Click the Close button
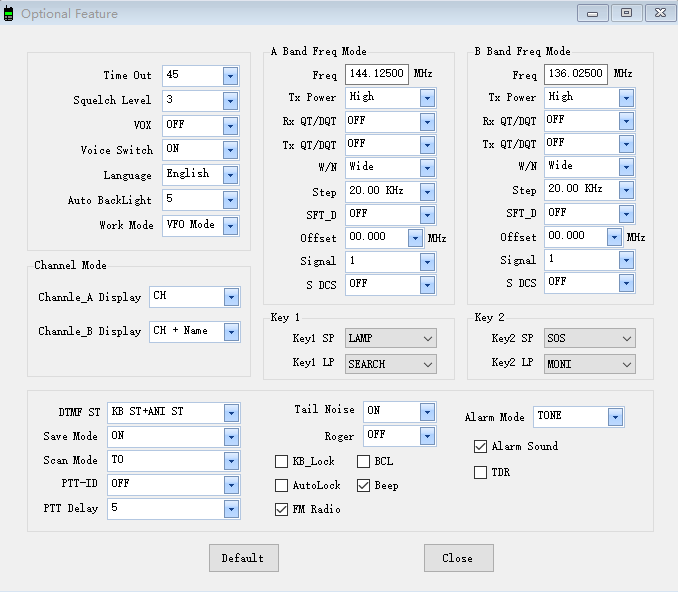This screenshot has height=592, width=678. (458, 558)
